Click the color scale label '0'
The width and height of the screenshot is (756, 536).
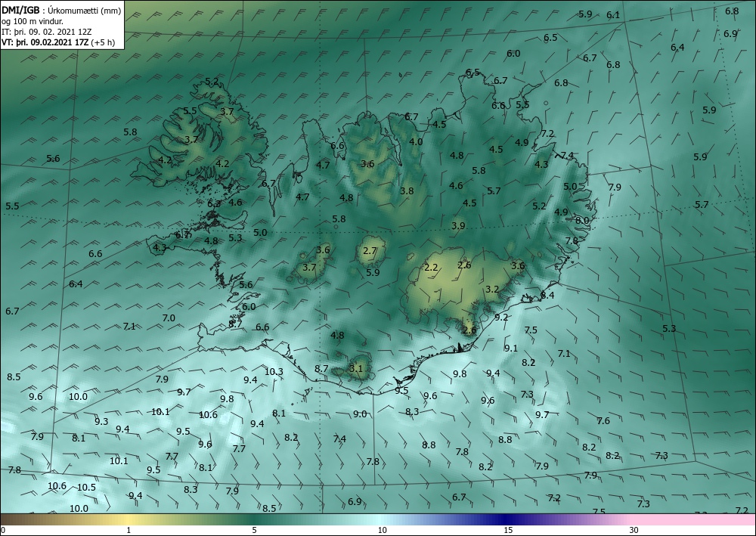click(x=3, y=530)
